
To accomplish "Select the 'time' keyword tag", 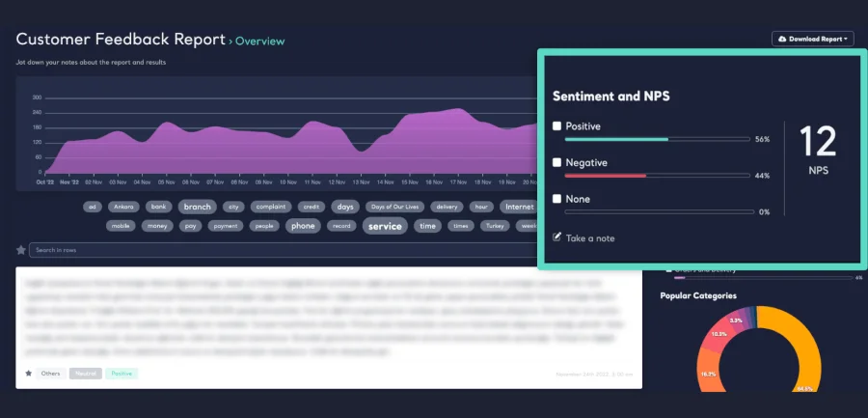I will (427, 226).
